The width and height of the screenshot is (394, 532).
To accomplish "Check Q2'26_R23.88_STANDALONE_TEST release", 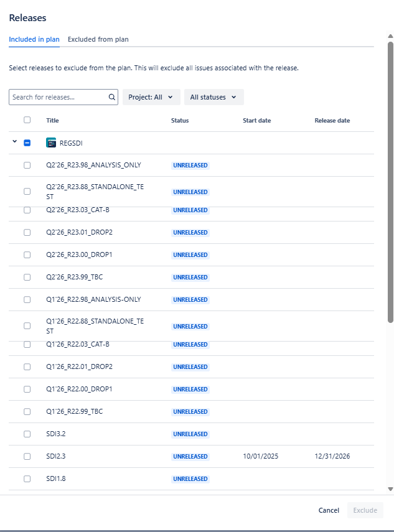I will 27,192.
